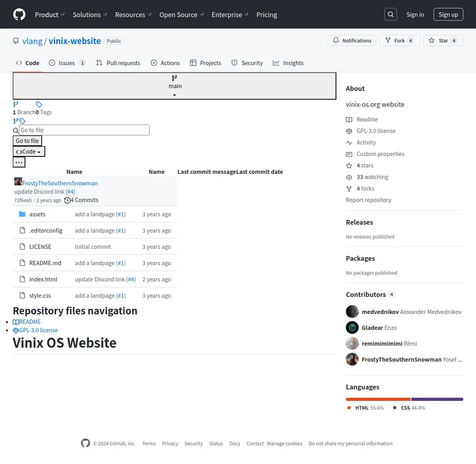Switch to the Actions tab

point(165,63)
